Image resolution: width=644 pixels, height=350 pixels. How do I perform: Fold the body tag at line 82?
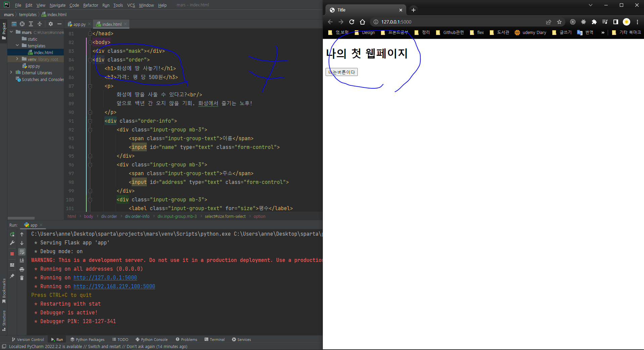(90, 42)
